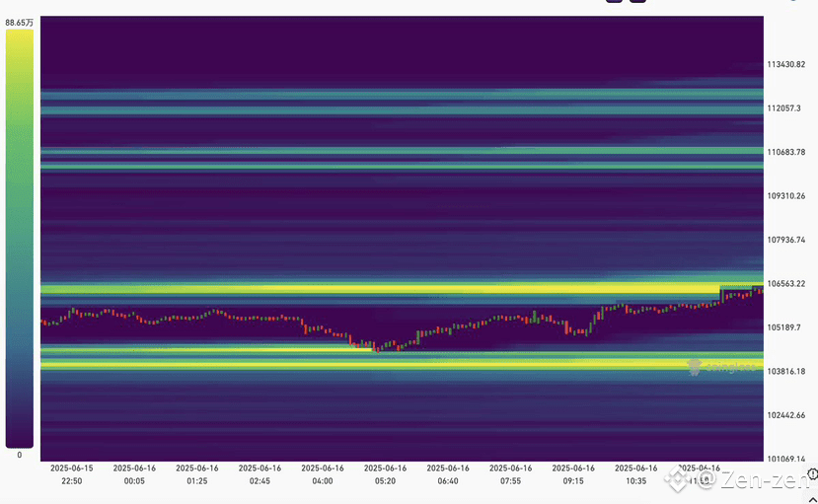
Task: Click the 88.65万 scale maximum label
Action: tap(20, 23)
